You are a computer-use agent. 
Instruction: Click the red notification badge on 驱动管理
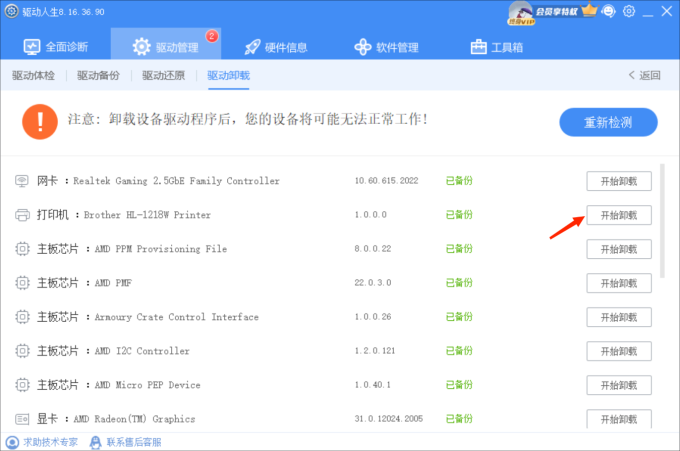click(x=212, y=36)
